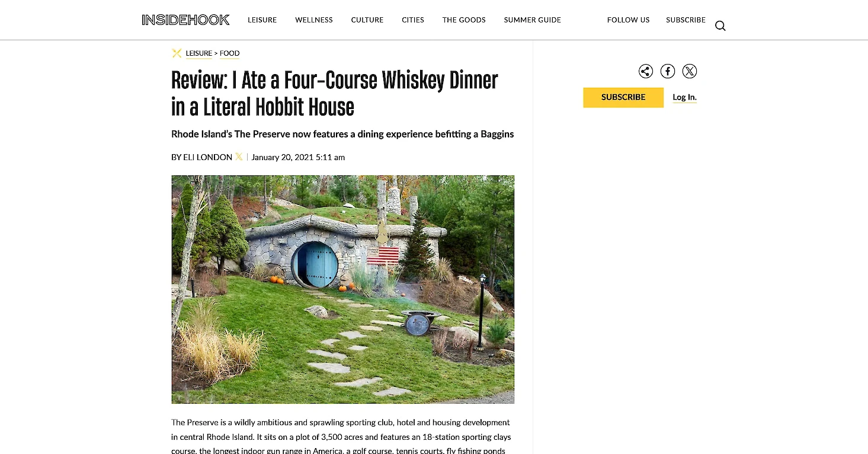The width and height of the screenshot is (868, 454).
Task: Click Subscribe in the top navigation
Action: coord(686,20)
